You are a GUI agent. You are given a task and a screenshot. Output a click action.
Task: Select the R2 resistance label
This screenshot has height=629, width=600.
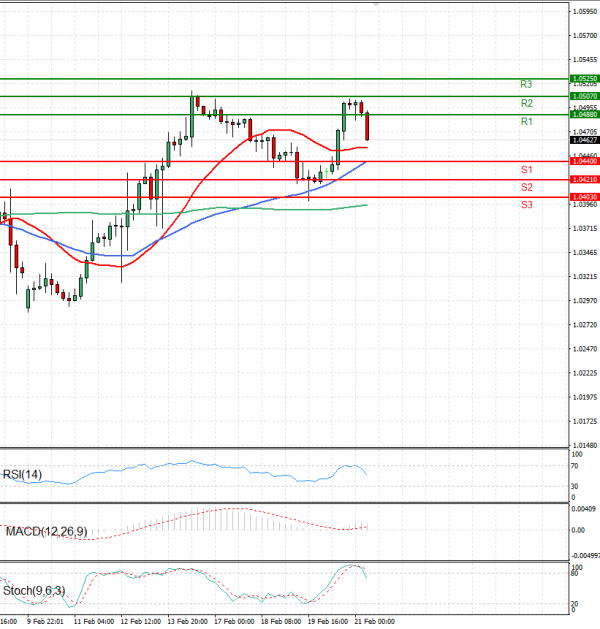[x=525, y=103]
